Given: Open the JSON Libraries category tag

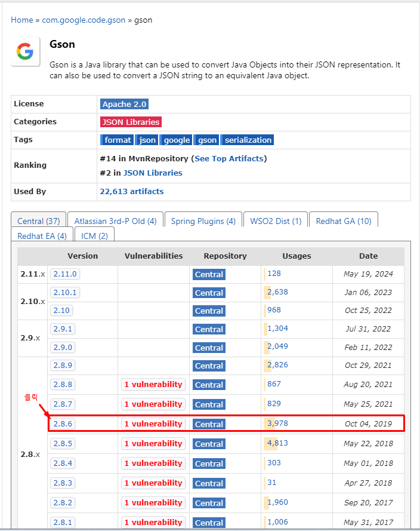Looking at the screenshot, I should (x=131, y=122).
